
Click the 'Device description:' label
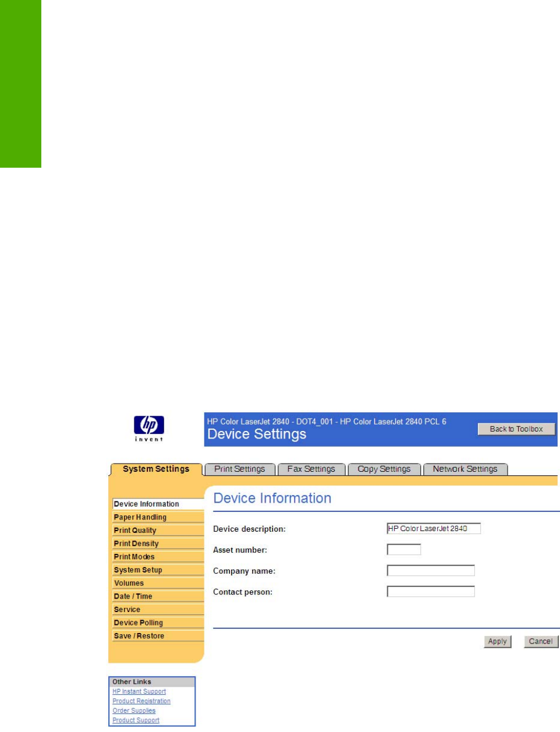pyautogui.click(x=250, y=529)
